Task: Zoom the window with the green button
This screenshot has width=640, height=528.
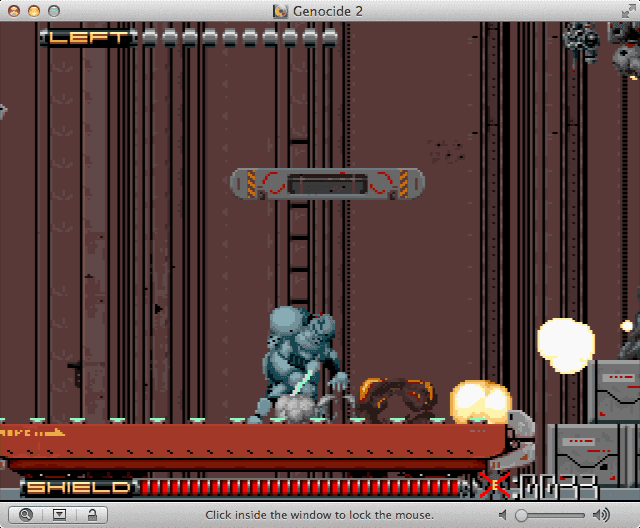Action: [54, 11]
